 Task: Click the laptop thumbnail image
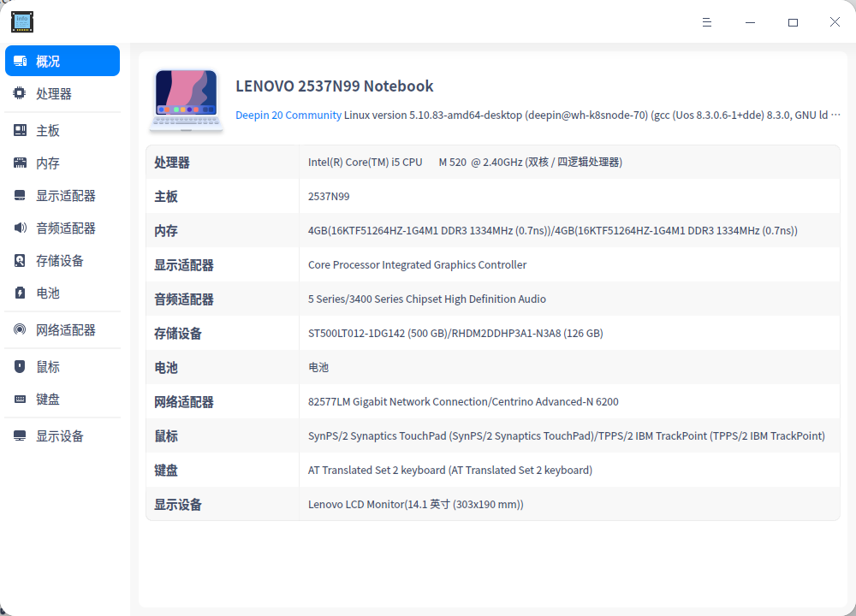(186, 98)
